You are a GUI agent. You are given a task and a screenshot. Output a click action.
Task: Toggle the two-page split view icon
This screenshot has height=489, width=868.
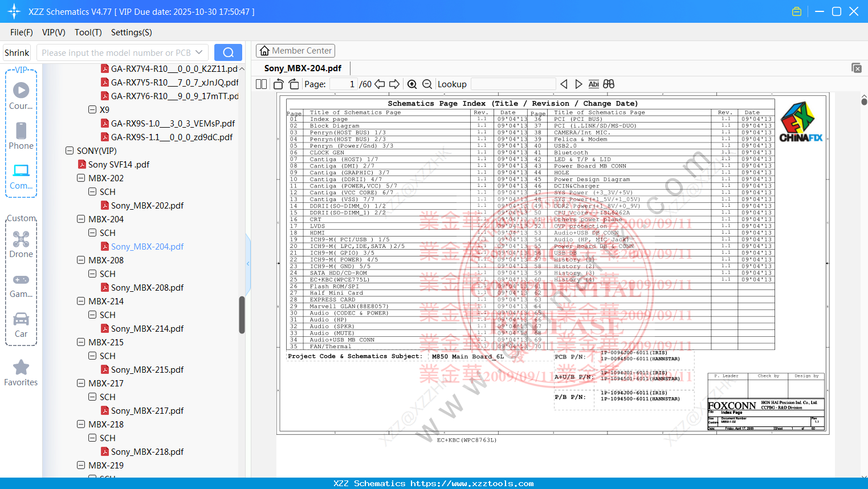click(x=262, y=84)
